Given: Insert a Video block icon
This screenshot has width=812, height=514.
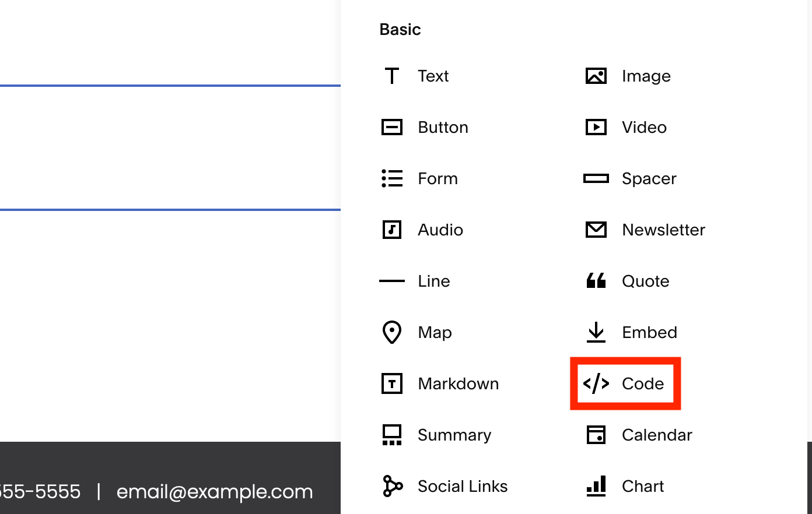Looking at the screenshot, I should click(x=596, y=127).
